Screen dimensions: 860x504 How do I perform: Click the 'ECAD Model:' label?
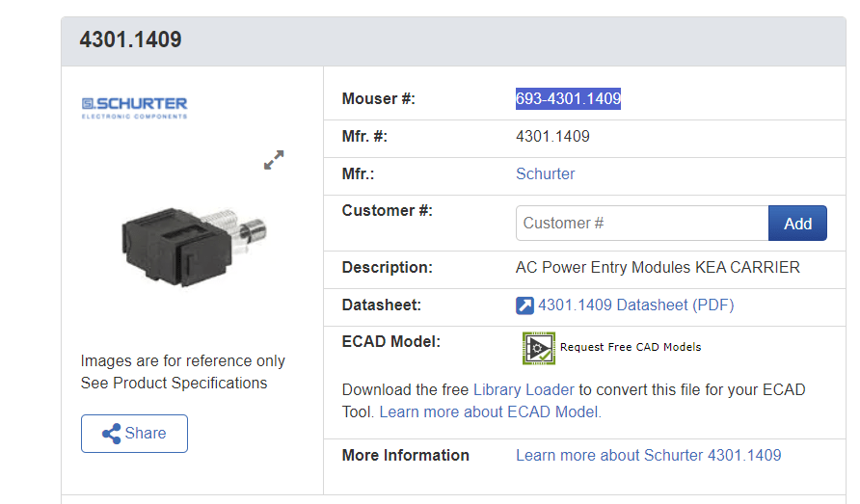(x=391, y=342)
